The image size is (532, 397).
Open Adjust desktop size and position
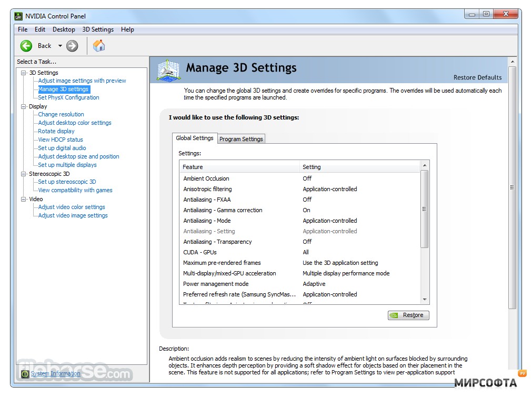pos(78,156)
